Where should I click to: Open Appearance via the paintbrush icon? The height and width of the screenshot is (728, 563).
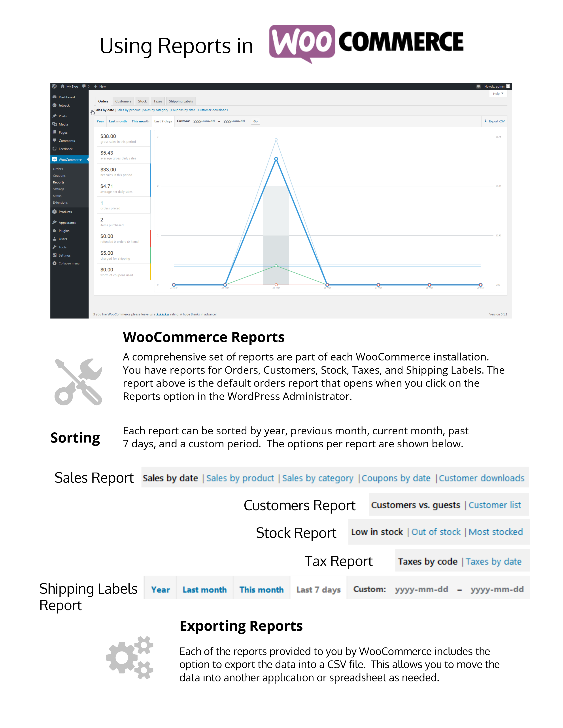(54, 222)
